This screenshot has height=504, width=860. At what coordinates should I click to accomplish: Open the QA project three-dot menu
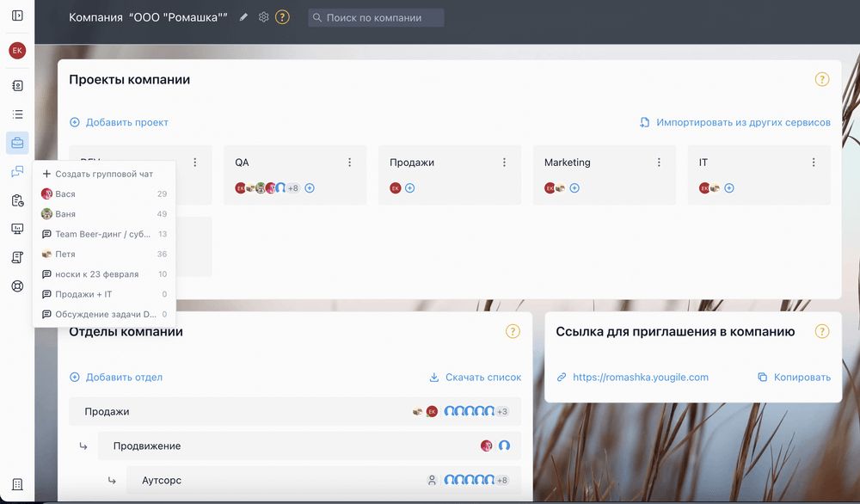(349, 163)
